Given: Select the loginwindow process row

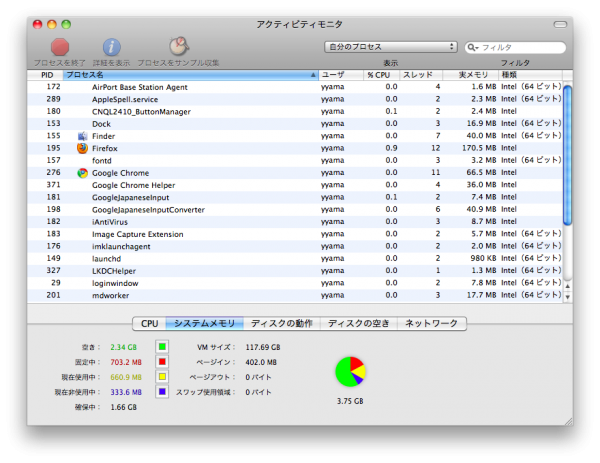Looking at the screenshot, I should 295,283.
